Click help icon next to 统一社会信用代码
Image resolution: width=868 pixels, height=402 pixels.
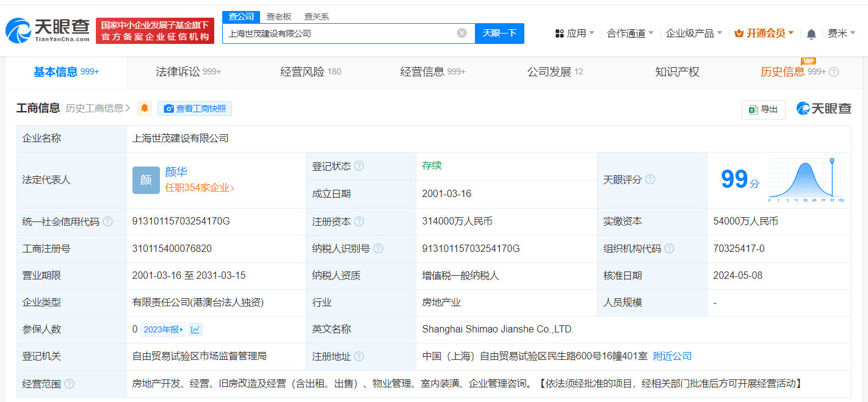tap(107, 221)
